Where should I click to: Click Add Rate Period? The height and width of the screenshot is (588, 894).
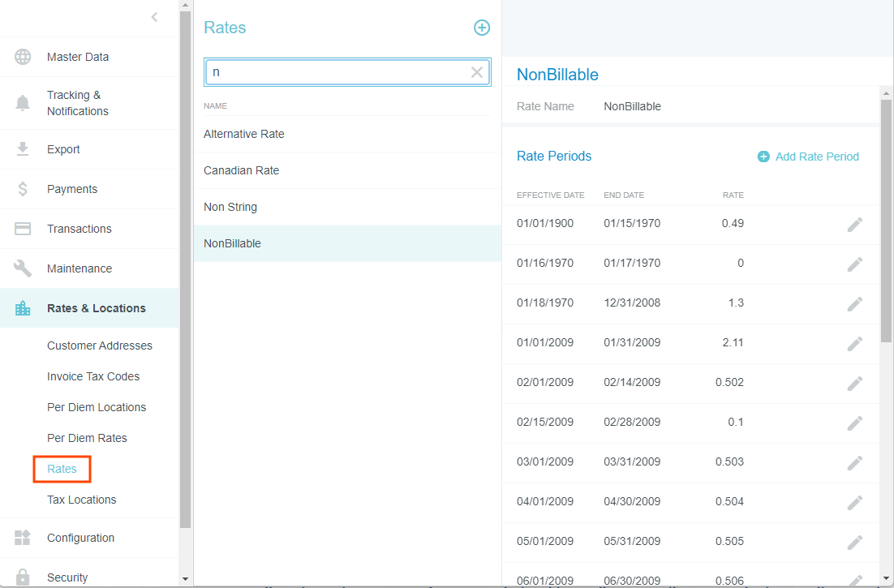click(808, 157)
